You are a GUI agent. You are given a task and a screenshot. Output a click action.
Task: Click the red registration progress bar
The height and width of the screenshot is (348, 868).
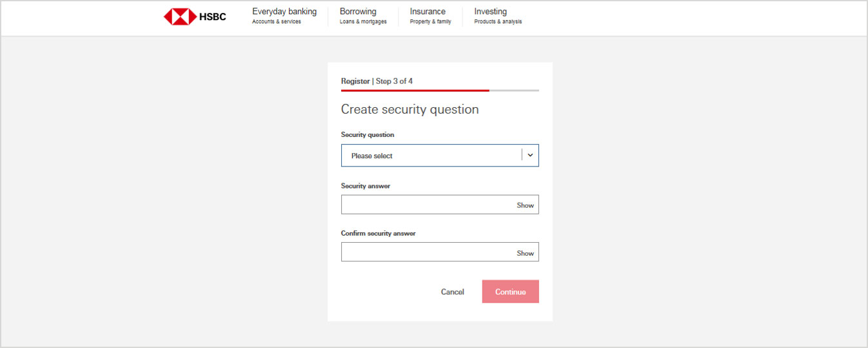click(415, 90)
